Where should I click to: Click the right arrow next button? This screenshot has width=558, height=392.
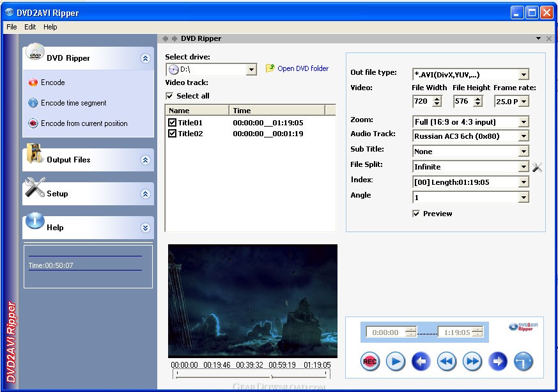click(498, 361)
